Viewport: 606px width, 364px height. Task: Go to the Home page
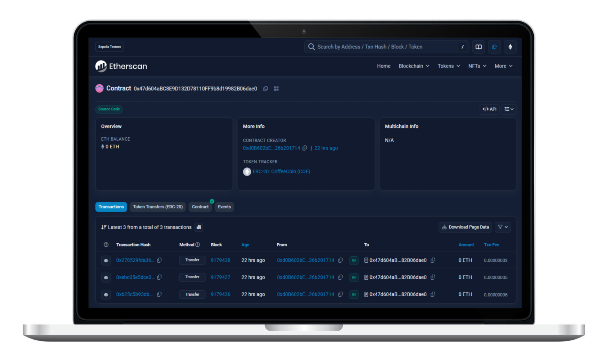[x=384, y=66]
